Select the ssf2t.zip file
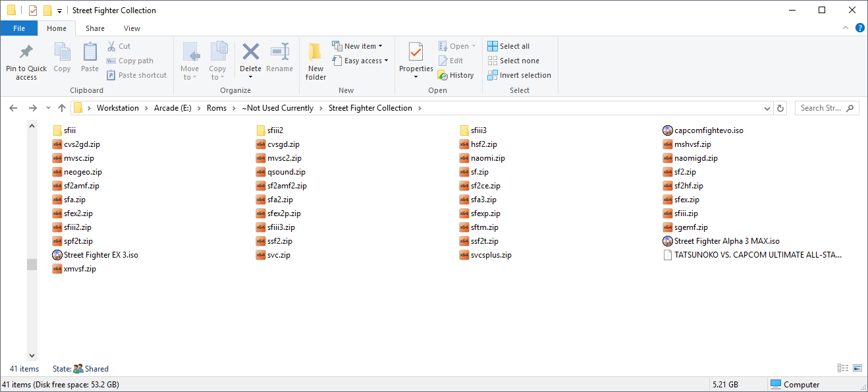The height and width of the screenshot is (392, 868). (479, 241)
